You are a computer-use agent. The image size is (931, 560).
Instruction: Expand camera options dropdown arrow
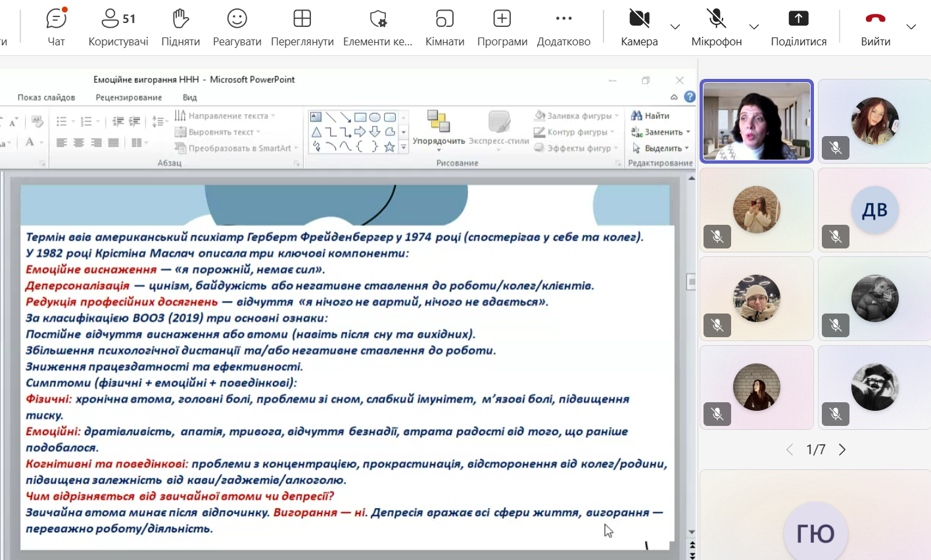[675, 27]
